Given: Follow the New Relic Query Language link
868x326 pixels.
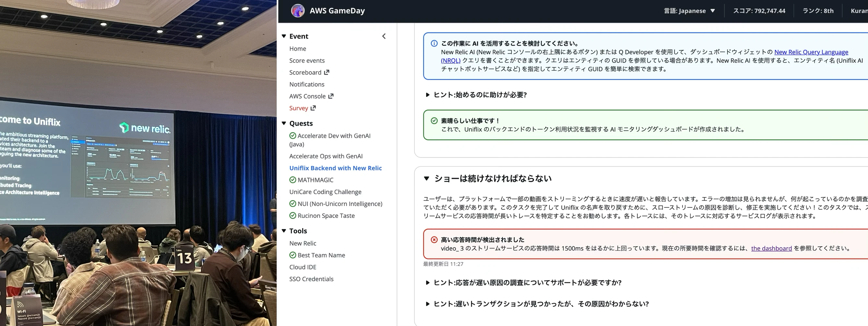Looking at the screenshot, I should pos(811,52).
